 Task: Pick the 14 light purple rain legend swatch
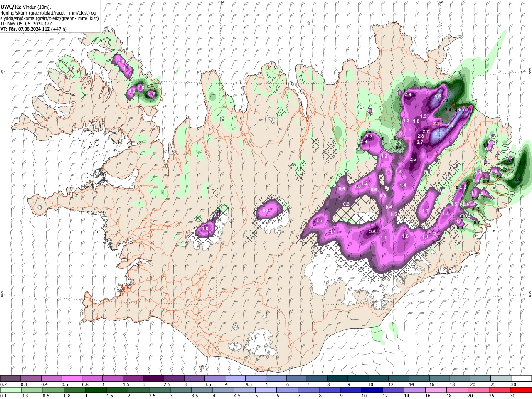point(415,390)
